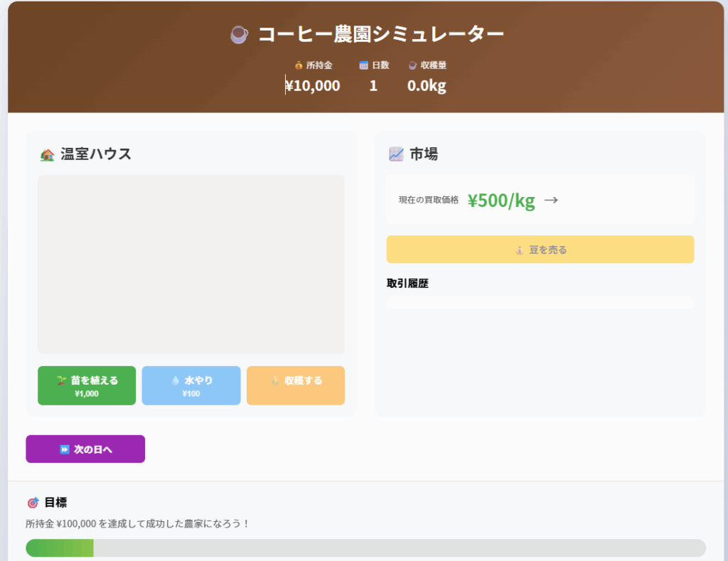The height and width of the screenshot is (561, 728).
Task: Click the ¥500/kg current price
Action: point(501,201)
